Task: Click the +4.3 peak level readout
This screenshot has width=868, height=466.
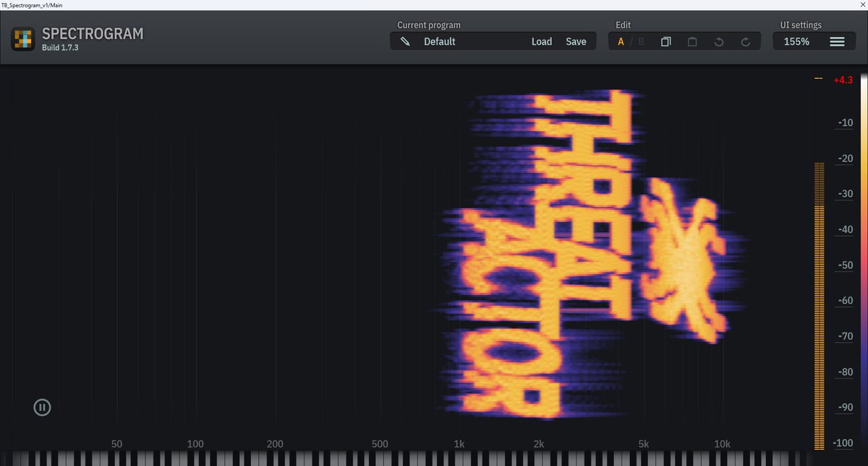Action: coord(843,80)
